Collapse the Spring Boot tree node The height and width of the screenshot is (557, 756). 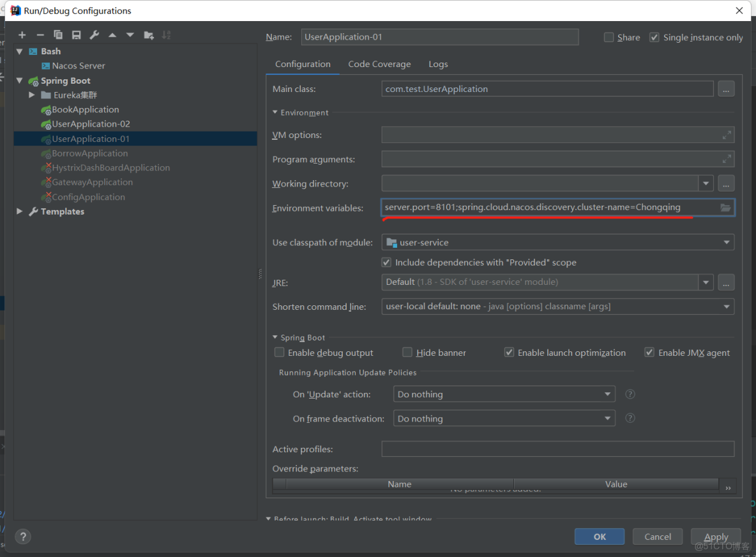tap(19, 80)
